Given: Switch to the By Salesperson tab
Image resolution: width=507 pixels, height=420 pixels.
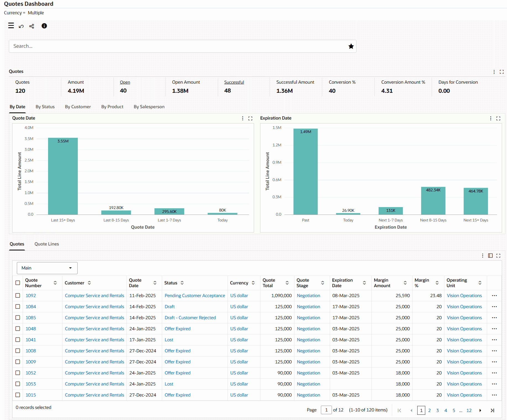Looking at the screenshot, I should [149, 107].
